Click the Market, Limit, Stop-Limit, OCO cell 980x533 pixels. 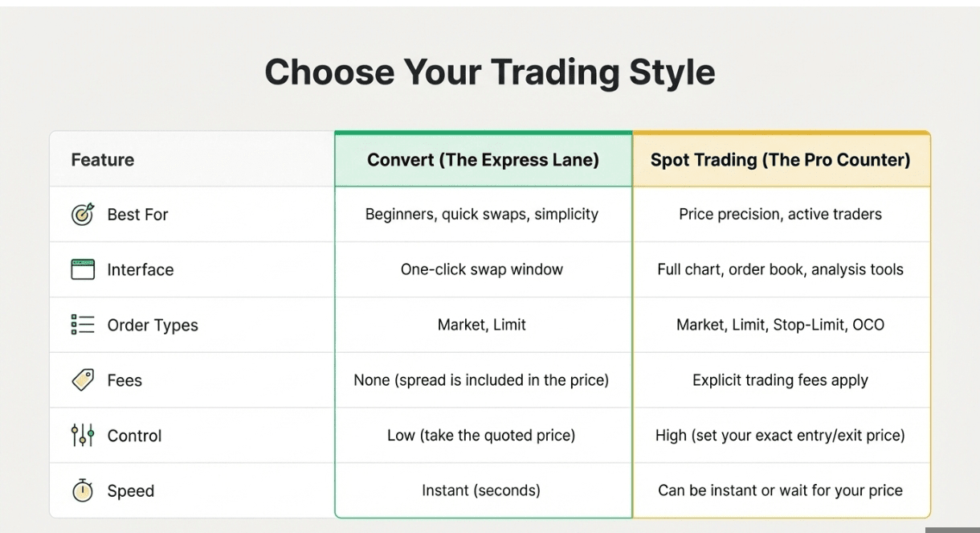(780, 326)
